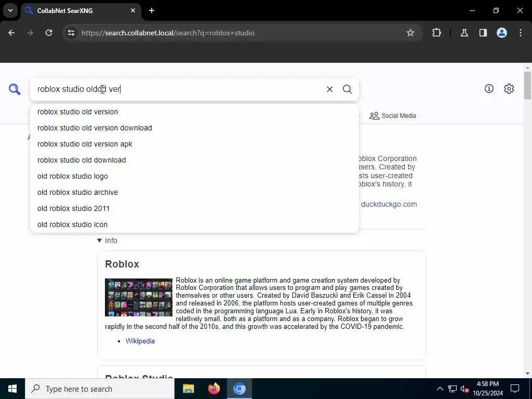Open the Chrome profile avatar
The height and width of the screenshot is (399, 532).
(501, 33)
